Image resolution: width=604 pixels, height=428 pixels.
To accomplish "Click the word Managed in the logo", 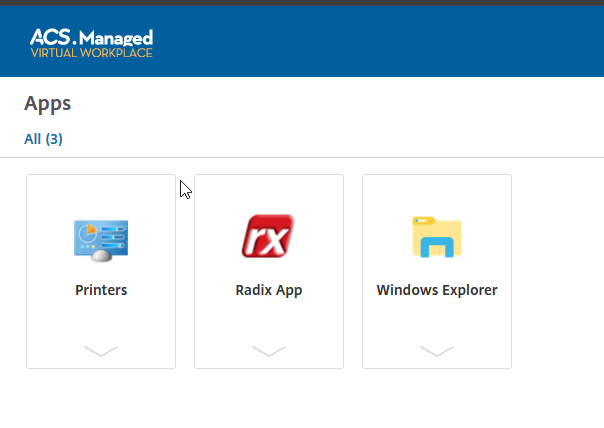I will (x=122, y=37).
